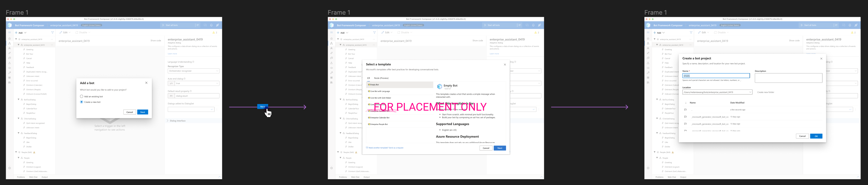Viewport: 868px width, 185px height.
Task: Click Cancel in the Add a bot dialog
Action: [x=129, y=112]
